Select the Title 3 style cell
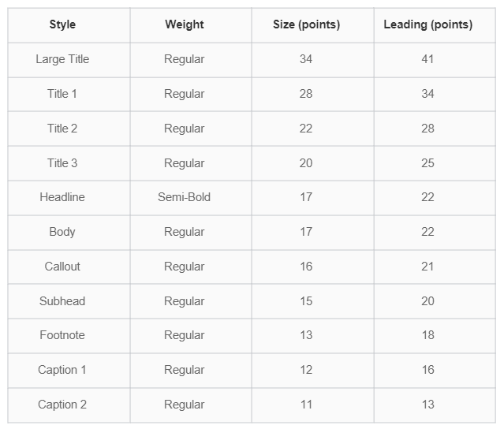This screenshot has width=504, height=429. pos(62,163)
